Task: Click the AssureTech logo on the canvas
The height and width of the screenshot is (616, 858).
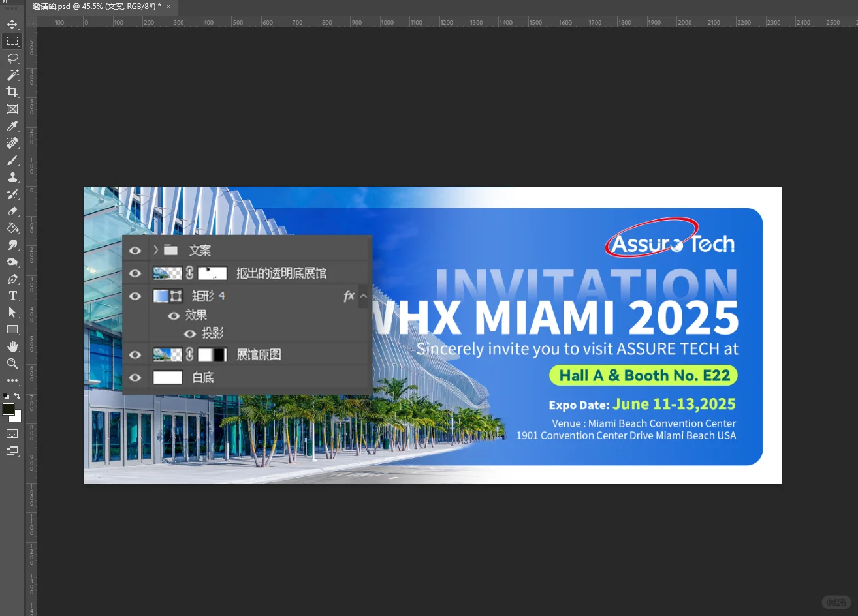Action: coord(671,239)
